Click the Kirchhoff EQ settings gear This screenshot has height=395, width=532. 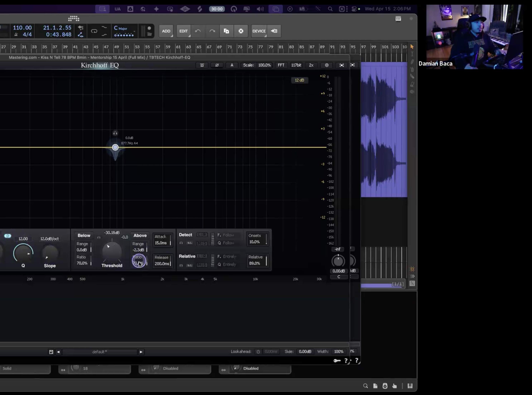point(327,65)
